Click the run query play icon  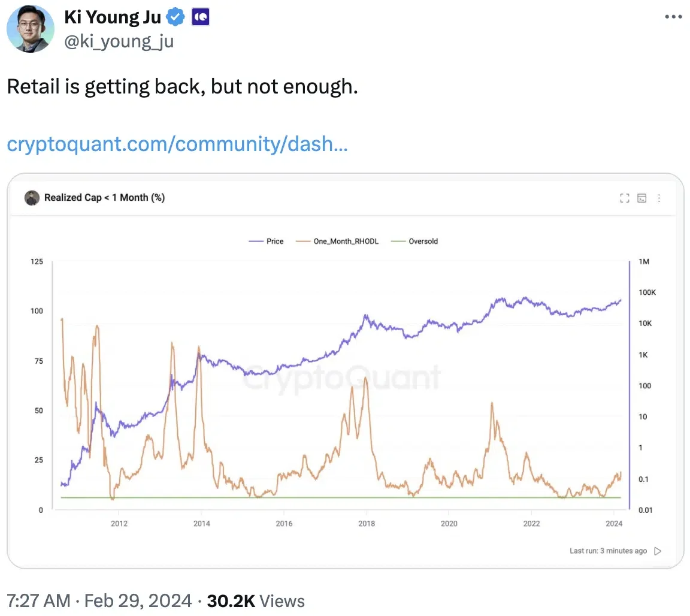(x=658, y=551)
